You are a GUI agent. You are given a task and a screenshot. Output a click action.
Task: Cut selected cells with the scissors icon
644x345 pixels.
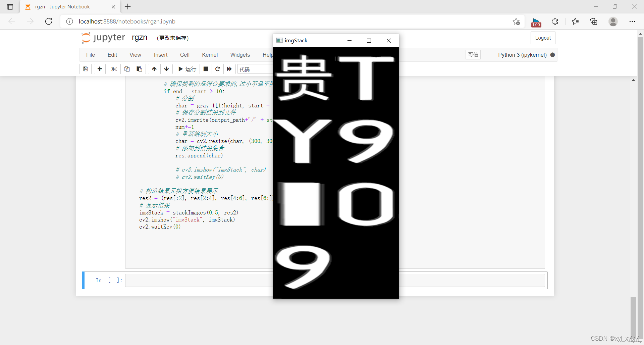[114, 69]
